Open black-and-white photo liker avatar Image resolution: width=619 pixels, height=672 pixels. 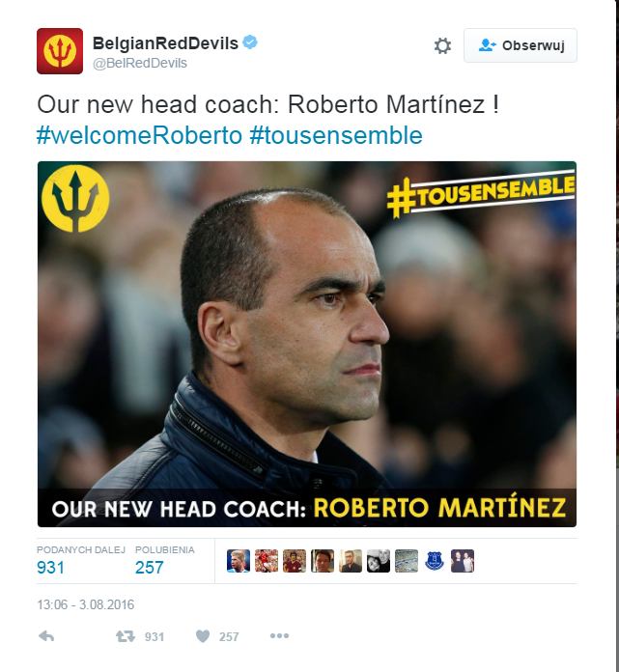pyautogui.click(x=379, y=561)
